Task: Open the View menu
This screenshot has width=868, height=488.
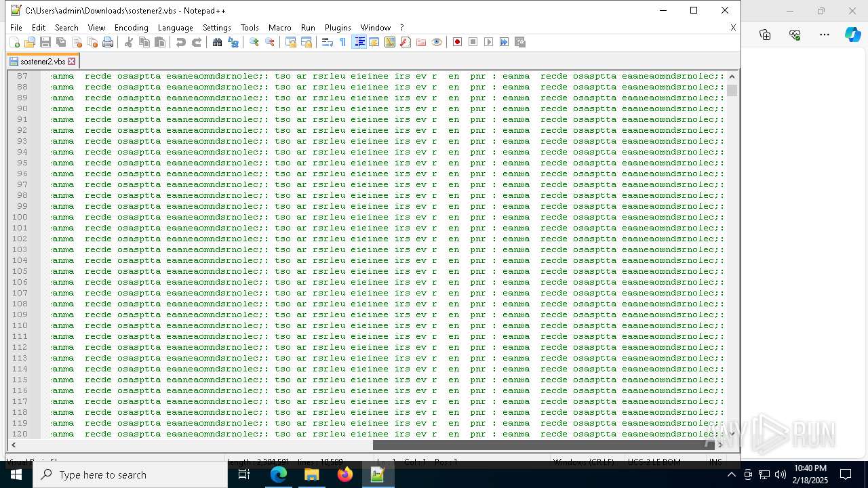Action: 97,28
